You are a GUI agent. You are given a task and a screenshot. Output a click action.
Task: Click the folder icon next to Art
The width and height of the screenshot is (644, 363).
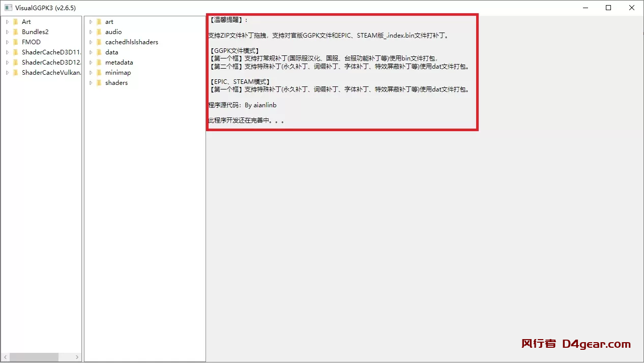click(x=15, y=22)
